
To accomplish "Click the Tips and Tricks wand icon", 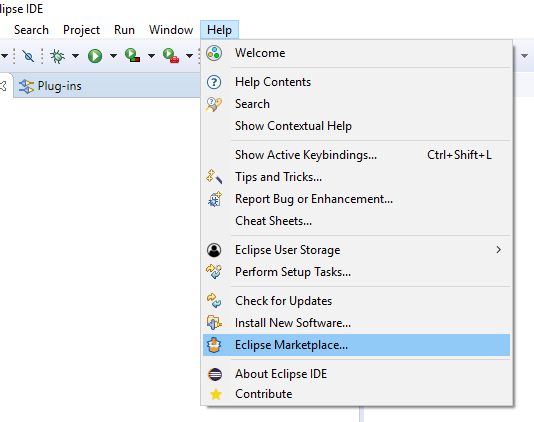I will [214, 177].
